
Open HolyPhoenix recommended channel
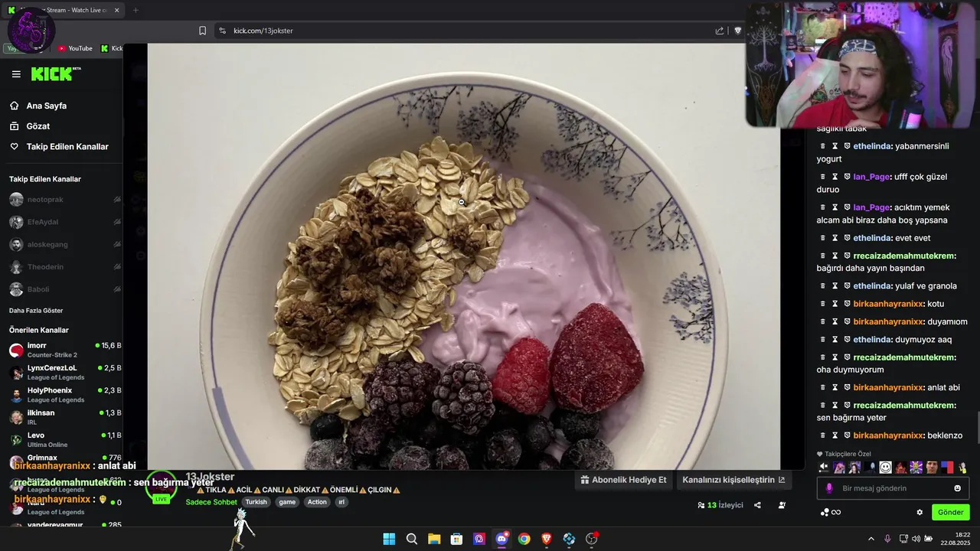64,395
